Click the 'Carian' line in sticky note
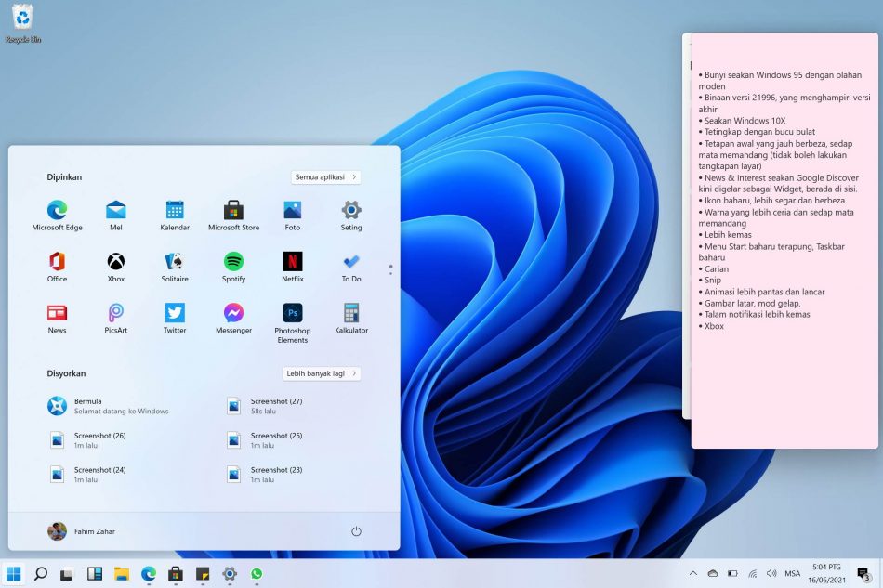883x588 pixels. click(714, 269)
